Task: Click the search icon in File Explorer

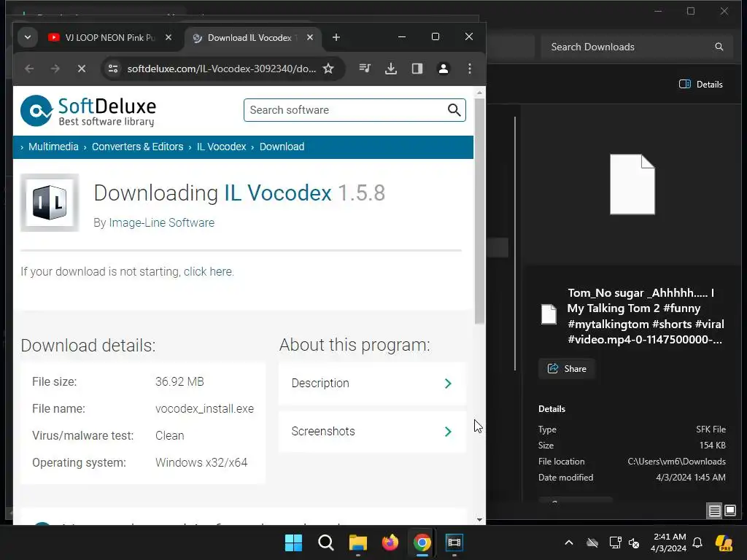Action: 719,47
